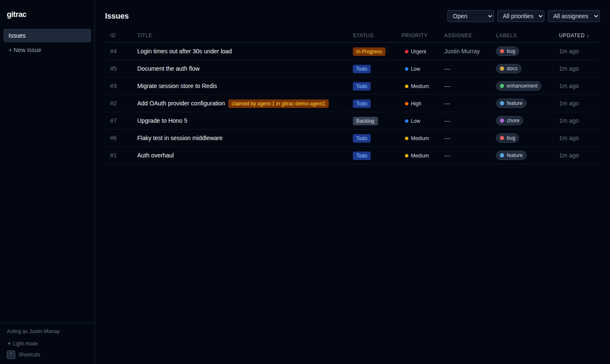The image size is (610, 364).
Task: Click the #3 issue ID
Action: pos(114,86)
